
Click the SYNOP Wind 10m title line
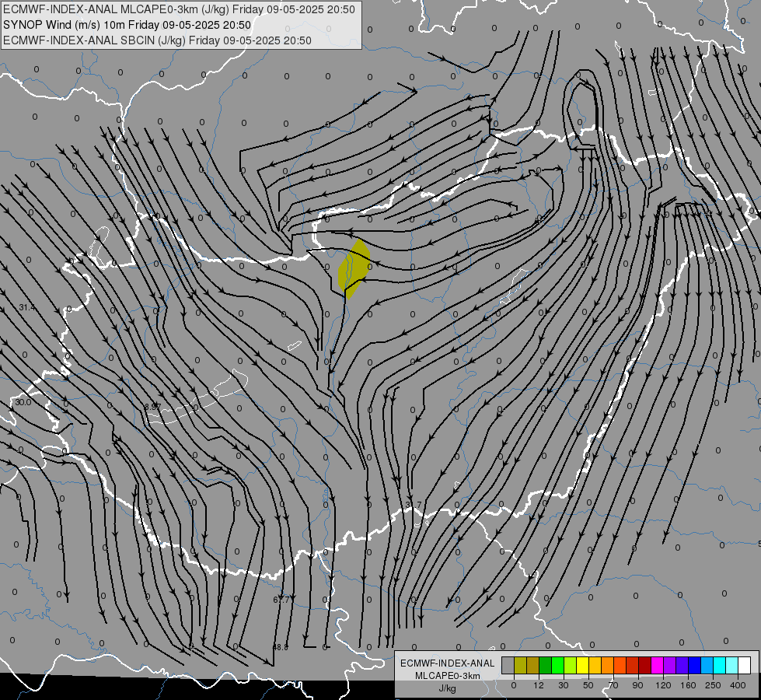127,25
